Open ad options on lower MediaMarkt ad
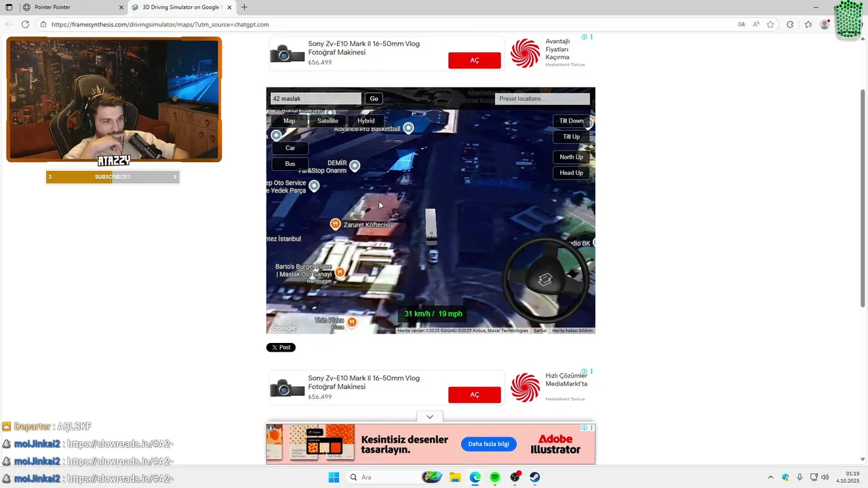 click(x=591, y=371)
